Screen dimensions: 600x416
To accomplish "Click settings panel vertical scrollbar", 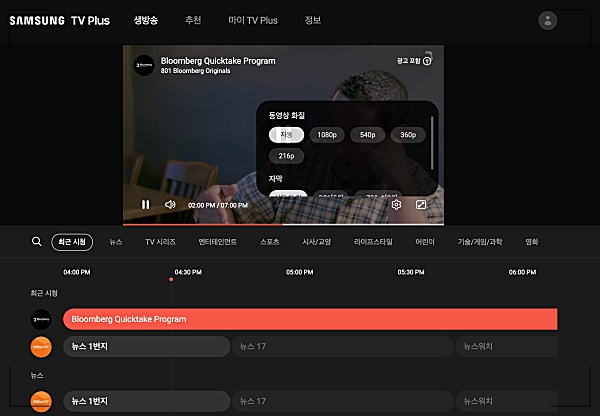I will tap(432, 143).
